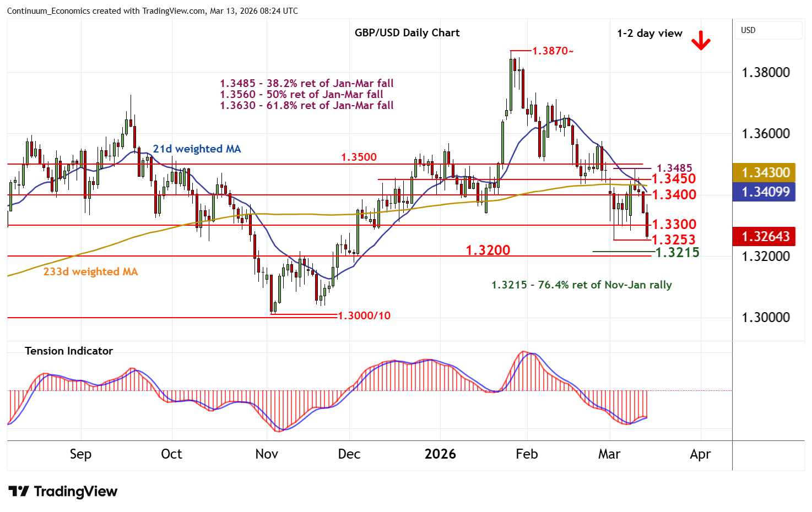This screenshot has width=812, height=512.
Task: Select the 1-2 day view label
Action: (649, 33)
